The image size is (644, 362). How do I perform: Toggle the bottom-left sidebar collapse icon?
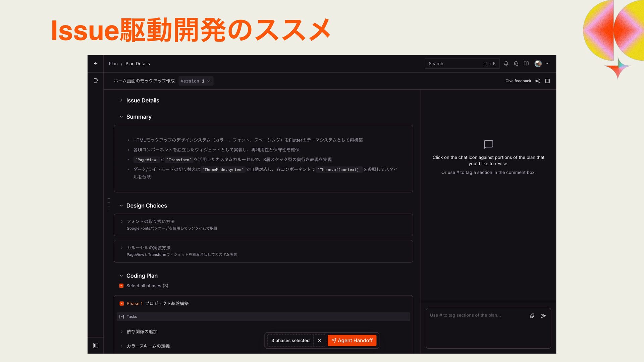coord(96,346)
